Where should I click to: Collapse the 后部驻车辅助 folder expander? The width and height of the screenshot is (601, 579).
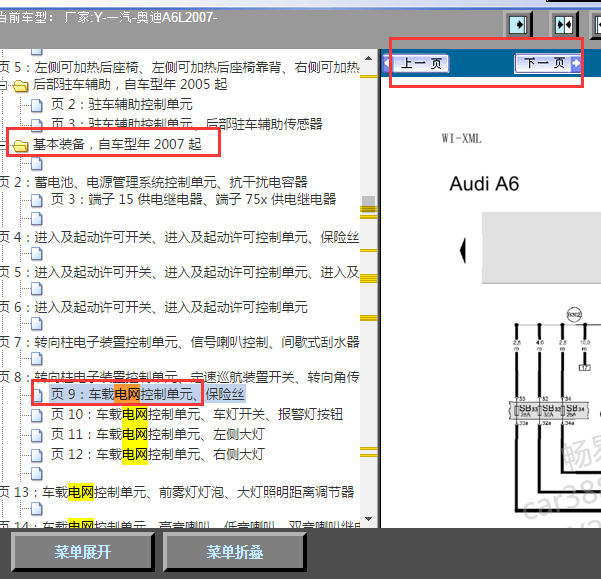[3, 85]
